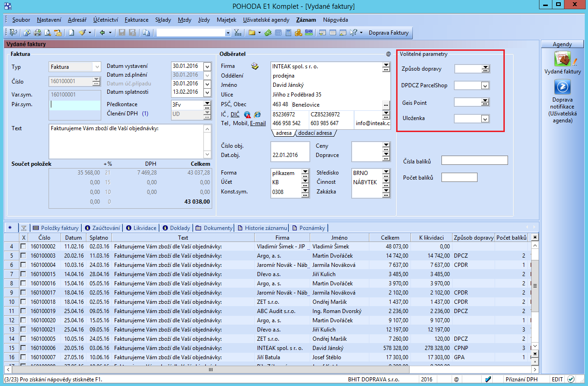Click into the Počet balíků input field
This screenshot has height=386, width=588.
[459, 177]
